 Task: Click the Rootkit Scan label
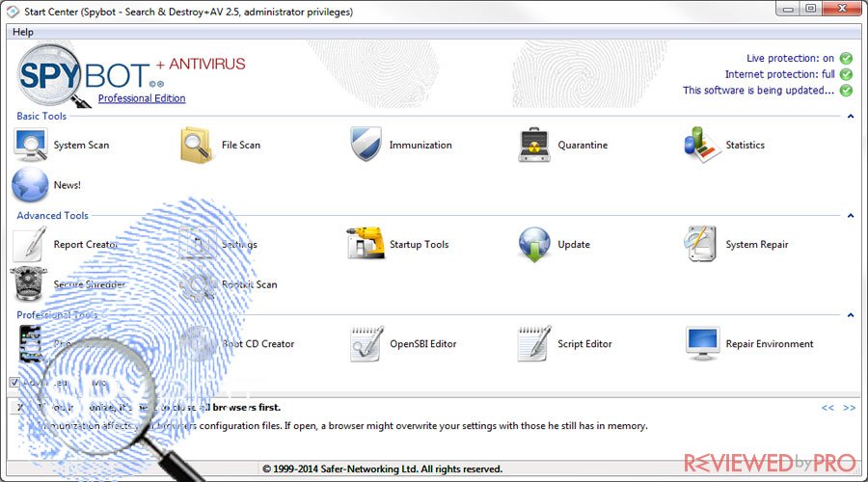click(249, 284)
